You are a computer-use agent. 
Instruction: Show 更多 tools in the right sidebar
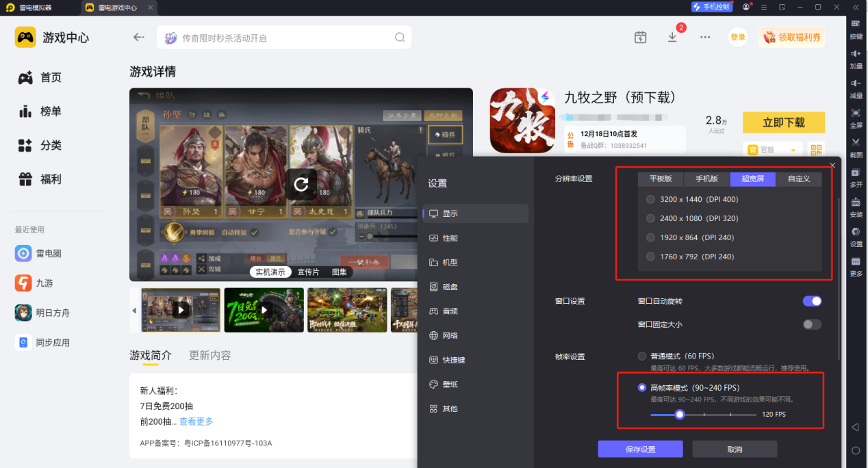coord(856,265)
